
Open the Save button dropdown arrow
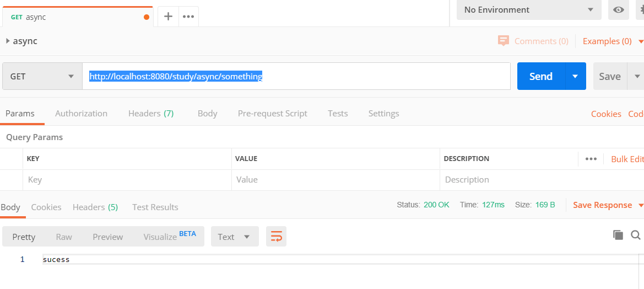[x=637, y=76]
